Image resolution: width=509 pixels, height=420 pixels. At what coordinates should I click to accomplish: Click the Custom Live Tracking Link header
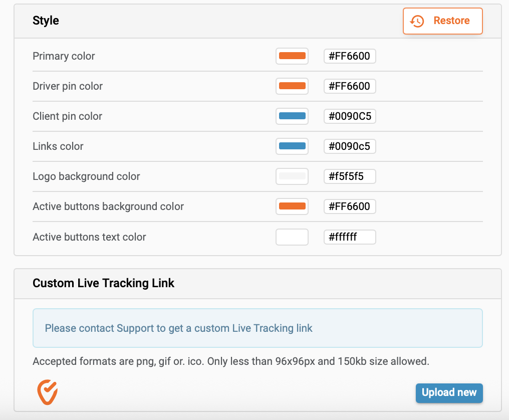(x=103, y=283)
